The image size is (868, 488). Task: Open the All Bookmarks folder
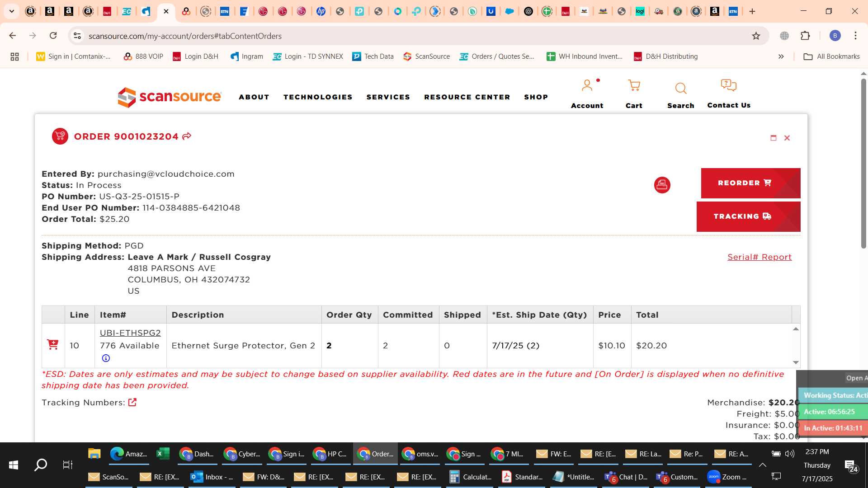click(831, 56)
